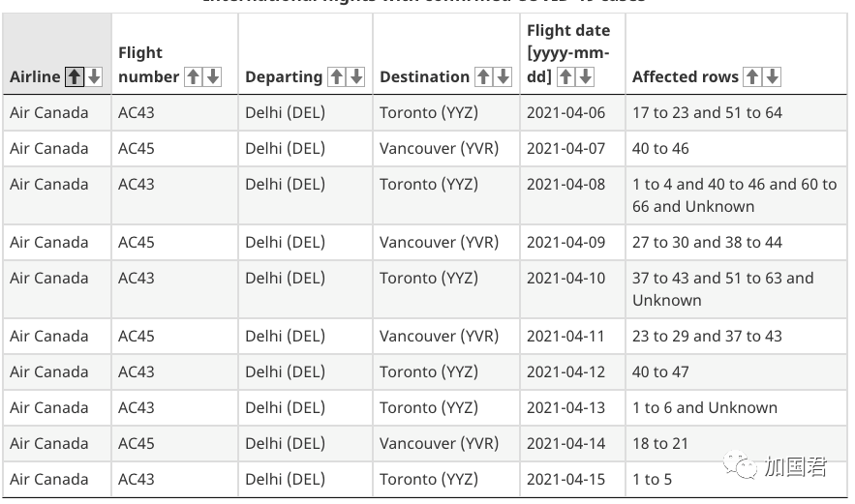Sort Affected rows ascending arrow
The image size is (855, 504).
click(x=752, y=76)
